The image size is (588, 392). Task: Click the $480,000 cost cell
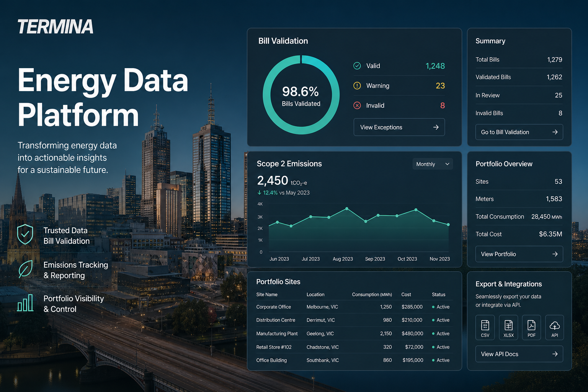click(412, 333)
